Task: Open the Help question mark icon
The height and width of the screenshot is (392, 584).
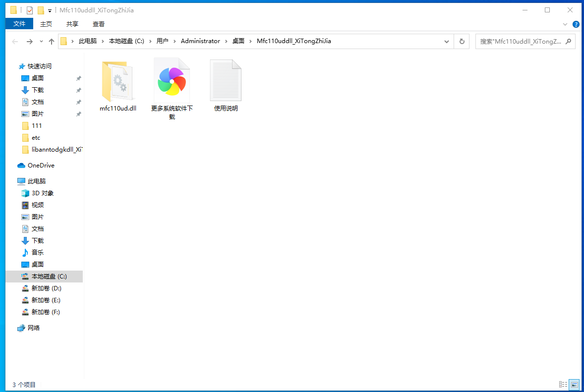Action: click(576, 25)
